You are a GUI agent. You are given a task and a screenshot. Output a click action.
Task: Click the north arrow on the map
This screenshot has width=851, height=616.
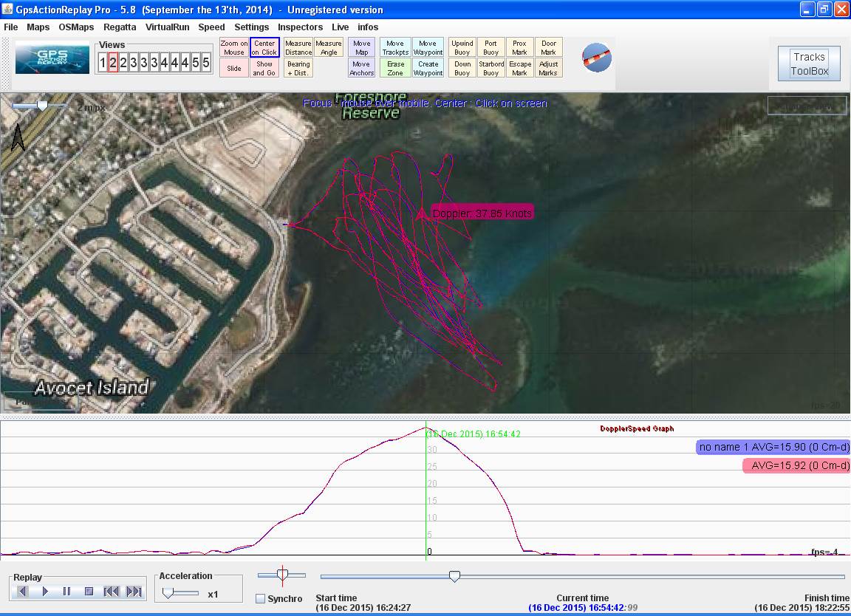click(x=18, y=137)
